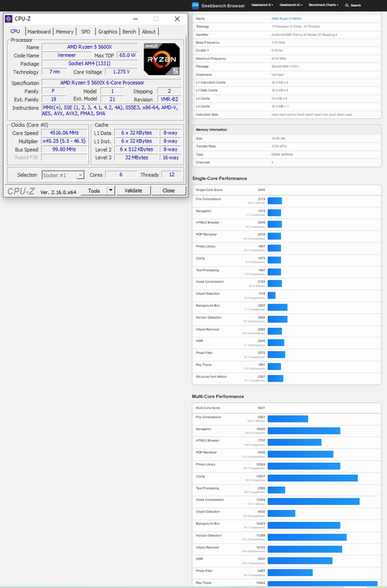Click the AMD Ryzen 5 logo badge
Viewport: 387px width, 588px height.
pos(161,59)
